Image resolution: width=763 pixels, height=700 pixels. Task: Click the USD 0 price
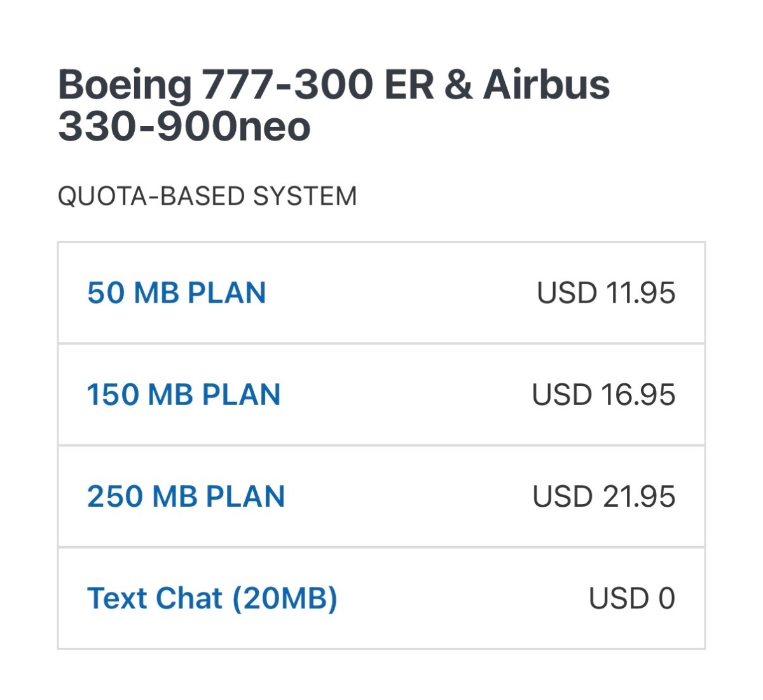(631, 598)
